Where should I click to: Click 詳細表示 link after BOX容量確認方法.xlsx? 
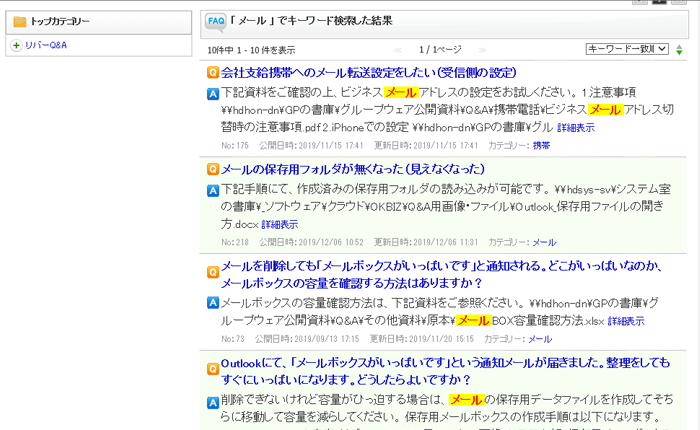(x=626, y=321)
